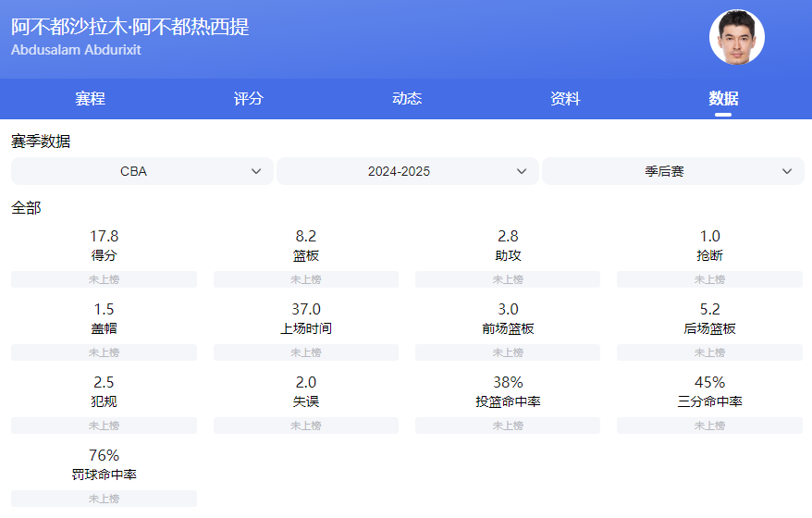Click the 未上榜 bar under 篮板
The image size is (812, 518).
click(x=306, y=279)
